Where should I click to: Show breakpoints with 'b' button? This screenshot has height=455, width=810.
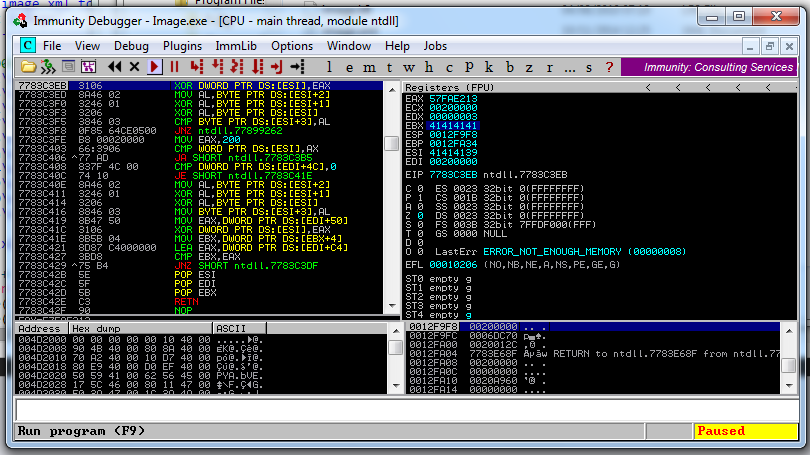[510, 67]
